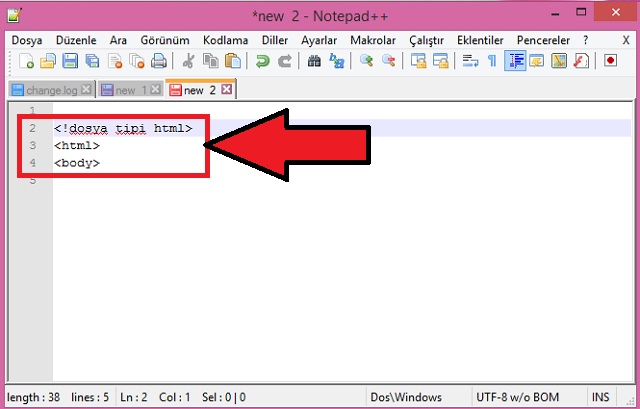Viewport: 640px width, 409px height.
Task: Click the Function List icon
Action: pyautogui.click(x=581, y=61)
